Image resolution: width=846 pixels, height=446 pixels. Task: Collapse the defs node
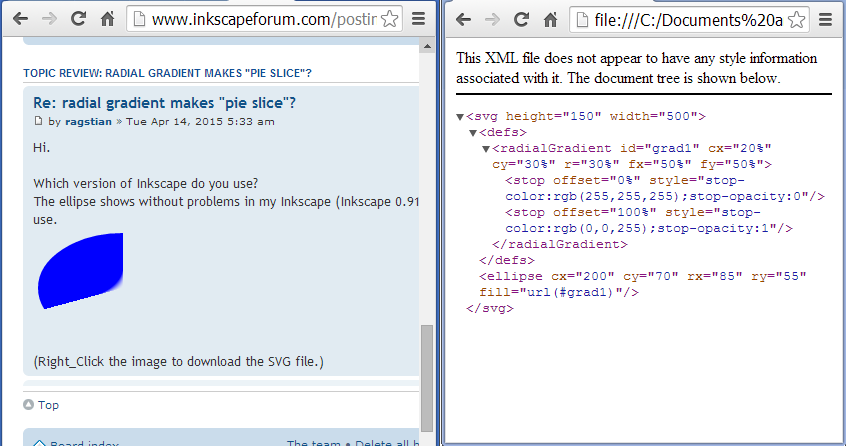[x=473, y=132]
